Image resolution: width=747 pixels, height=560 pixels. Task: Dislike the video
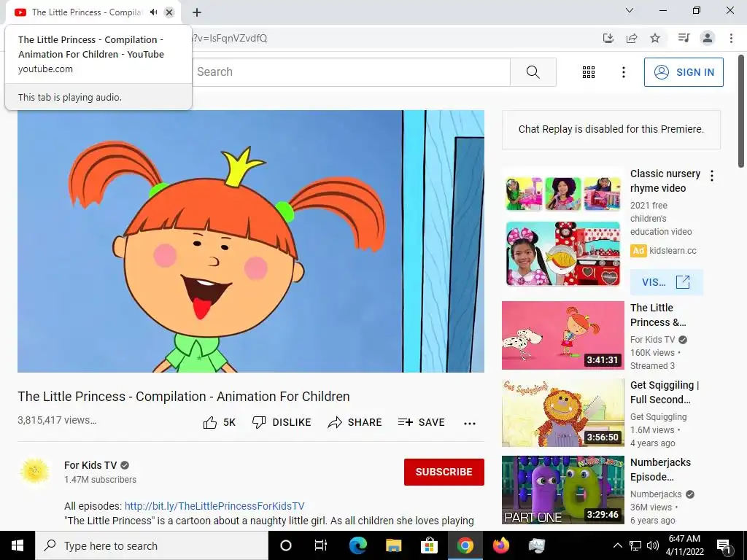[x=282, y=422]
